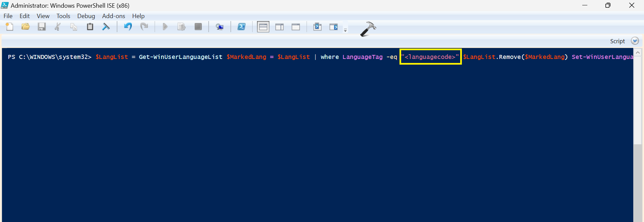Run the script
The height and width of the screenshot is (222, 644).
(x=165, y=27)
